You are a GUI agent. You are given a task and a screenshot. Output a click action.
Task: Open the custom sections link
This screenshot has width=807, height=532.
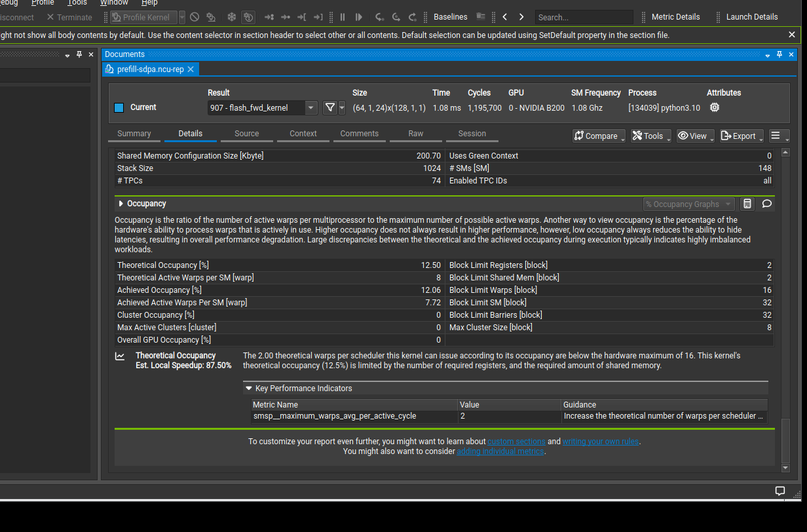pos(516,442)
